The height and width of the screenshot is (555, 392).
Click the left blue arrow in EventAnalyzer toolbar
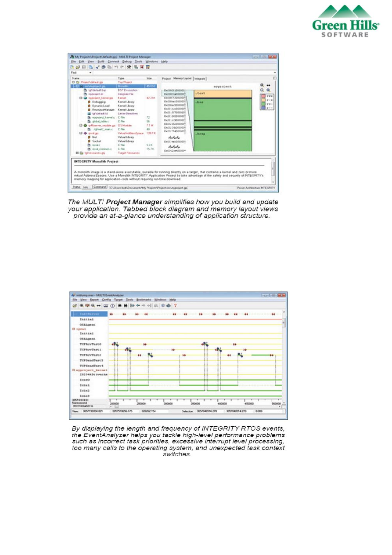138,305
